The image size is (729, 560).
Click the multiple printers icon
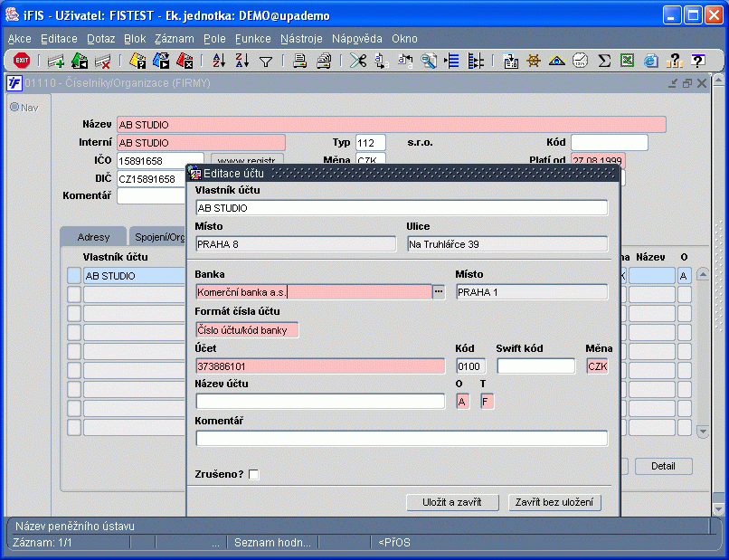click(324, 61)
